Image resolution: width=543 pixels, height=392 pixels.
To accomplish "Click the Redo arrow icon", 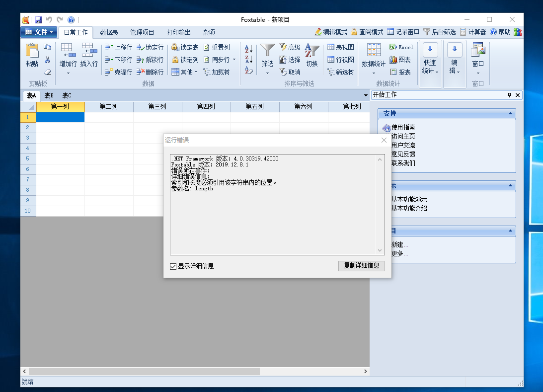I will coord(60,20).
